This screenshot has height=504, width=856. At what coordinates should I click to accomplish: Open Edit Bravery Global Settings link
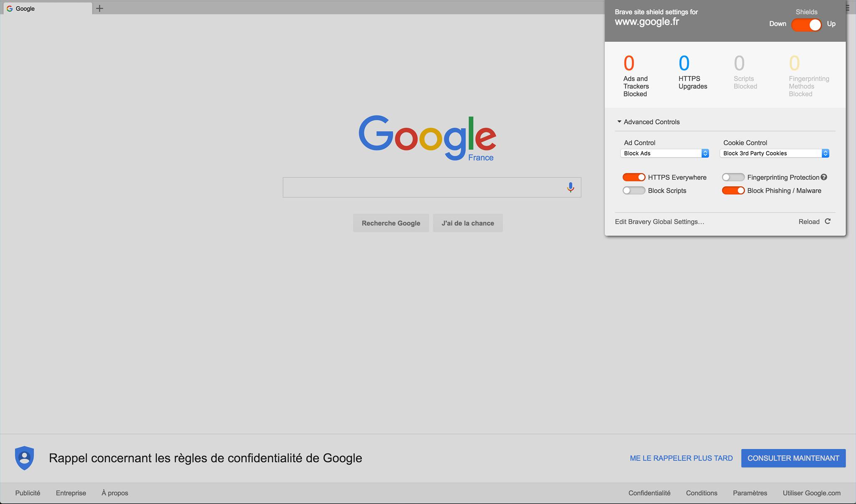coord(659,222)
